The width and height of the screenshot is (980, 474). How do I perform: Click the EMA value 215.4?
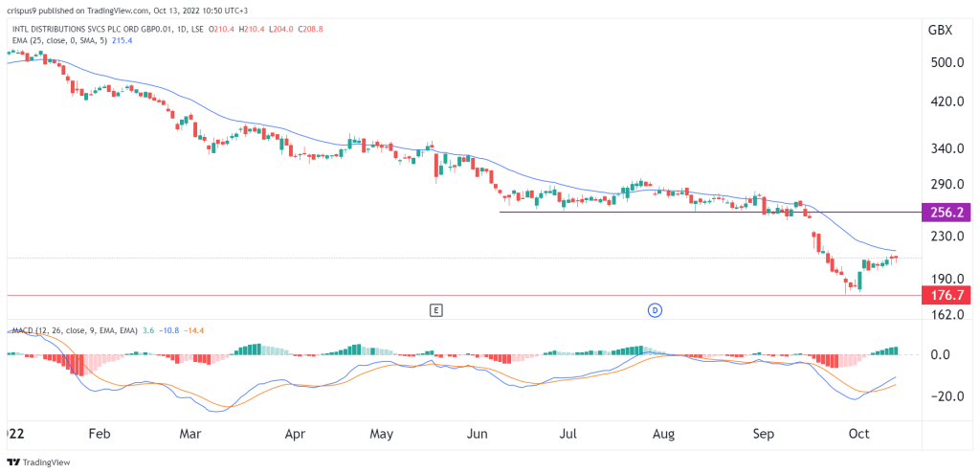point(122,40)
